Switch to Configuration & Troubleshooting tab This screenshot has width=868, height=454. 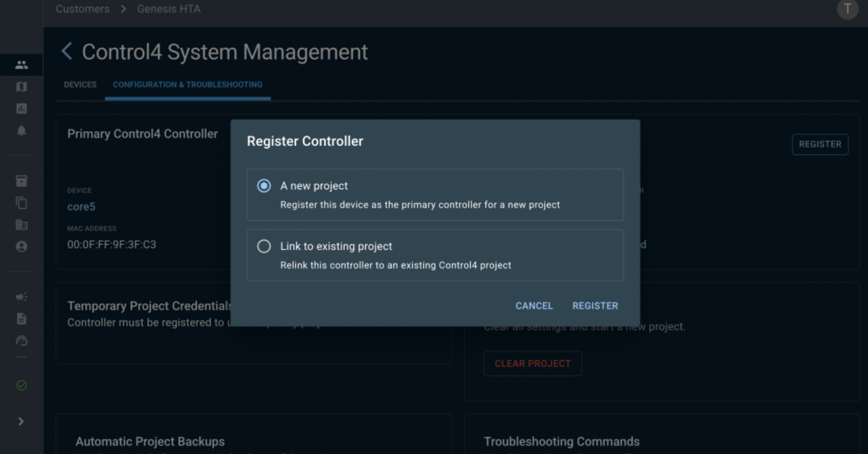tap(188, 85)
